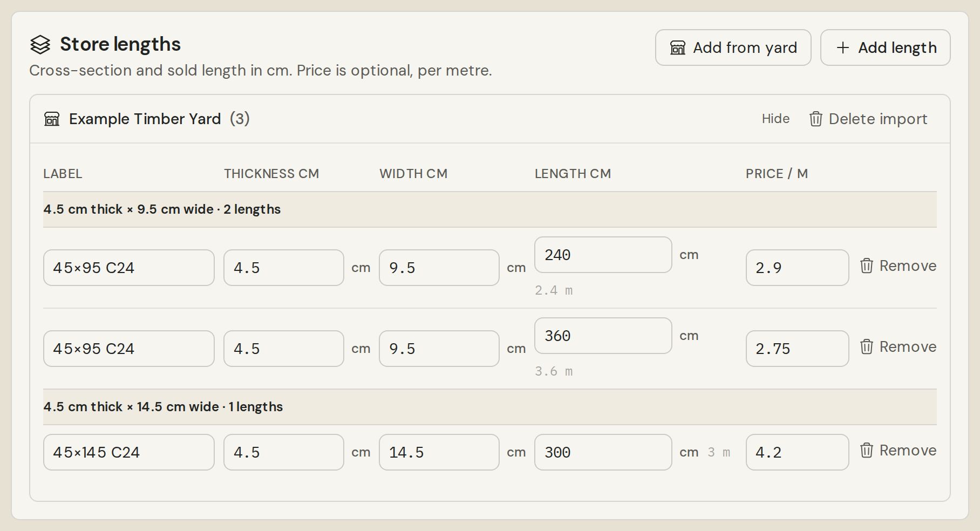
Task: Click the THICKNESS CM column header
Action: coord(271,174)
